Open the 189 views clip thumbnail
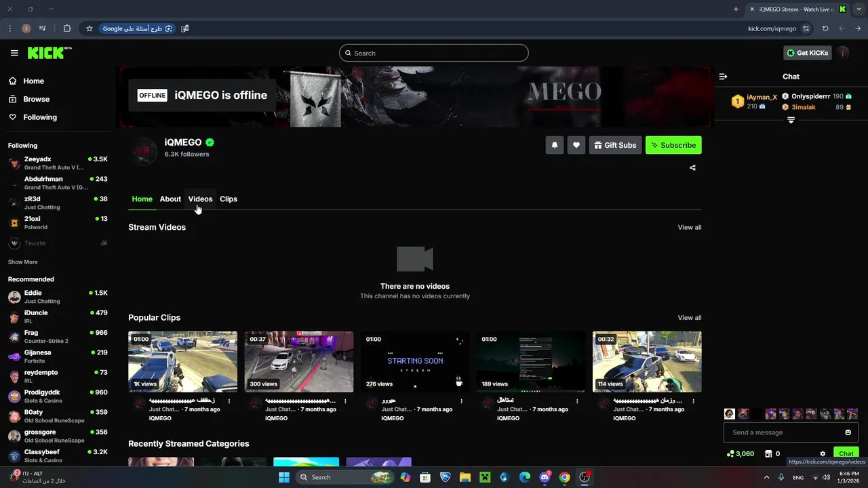This screenshot has height=488, width=868. [x=531, y=361]
